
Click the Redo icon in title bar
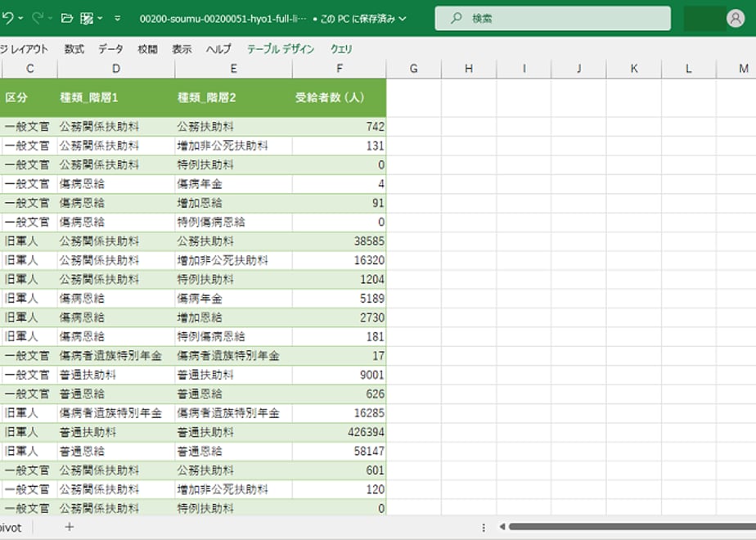click(38, 18)
